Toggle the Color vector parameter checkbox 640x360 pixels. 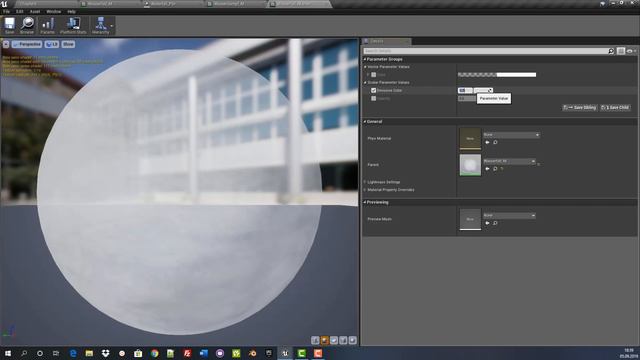click(x=373, y=75)
